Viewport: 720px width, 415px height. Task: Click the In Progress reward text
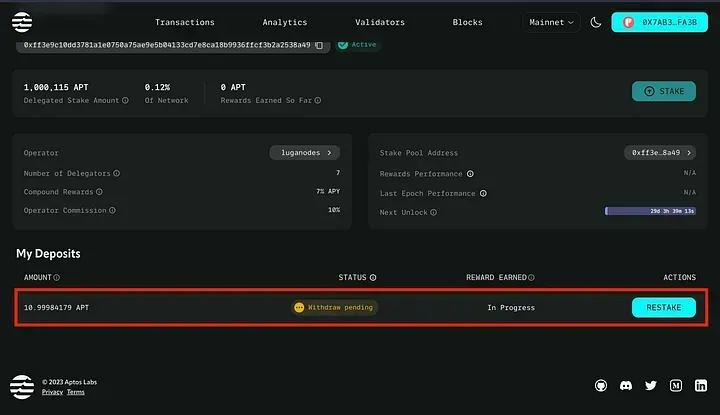[511, 308]
